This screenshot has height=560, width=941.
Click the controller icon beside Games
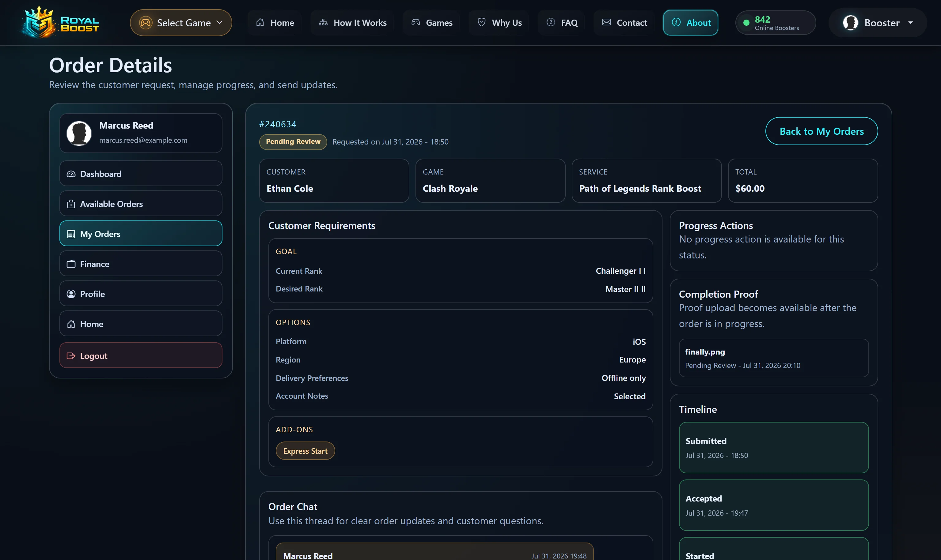pos(416,23)
